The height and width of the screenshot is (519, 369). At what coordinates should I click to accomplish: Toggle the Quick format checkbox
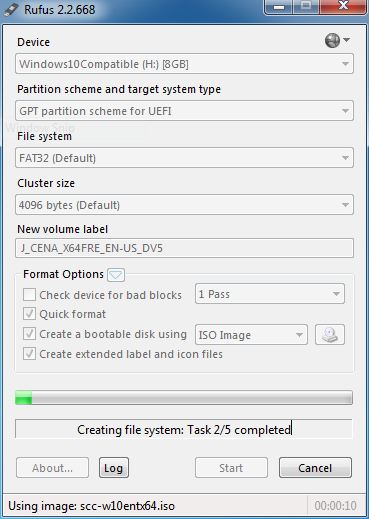29,314
